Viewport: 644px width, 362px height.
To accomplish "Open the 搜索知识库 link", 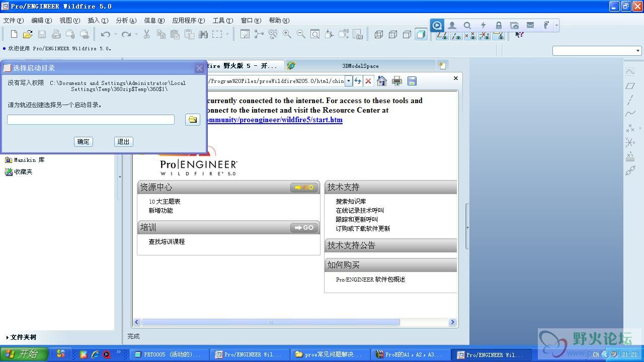I will [351, 201].
